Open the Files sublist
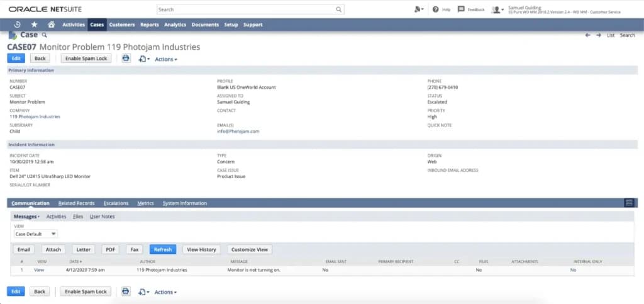Viewport: 644px width, 304px height. coord(78,217)
